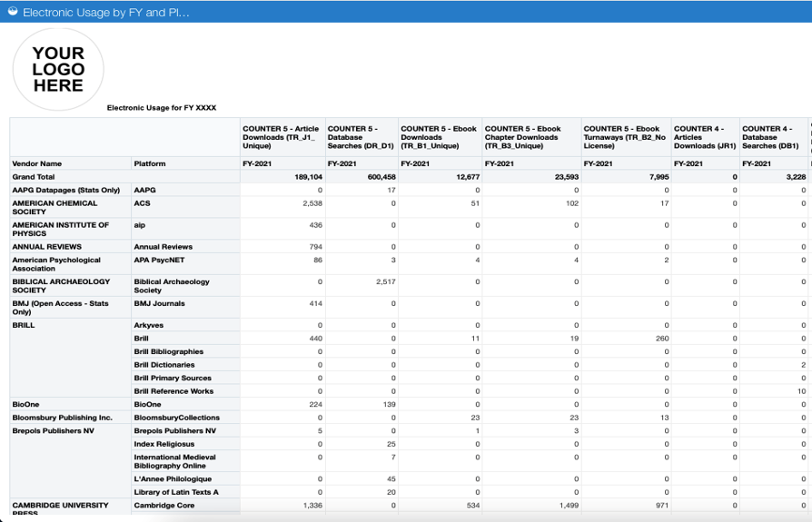Select Grand Total value 3,228
Image resolution: width=812 pixels, height=522 pixels.
(x=796, y=177)
